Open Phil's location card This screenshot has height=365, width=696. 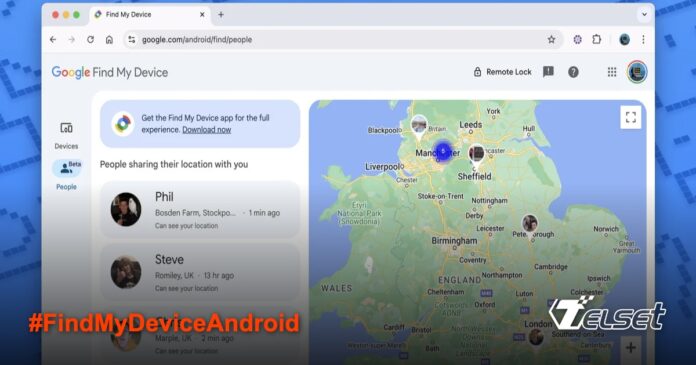click(x=200, y=210)
